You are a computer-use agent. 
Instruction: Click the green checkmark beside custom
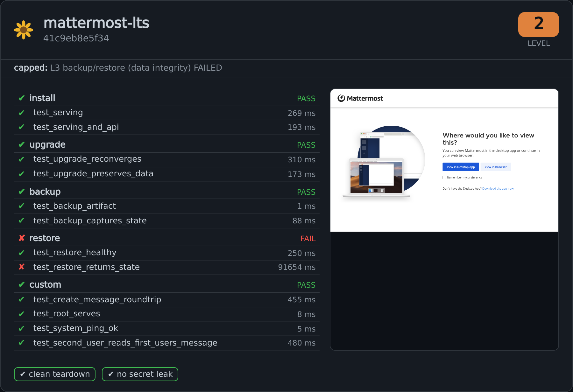tap(22, 284)
